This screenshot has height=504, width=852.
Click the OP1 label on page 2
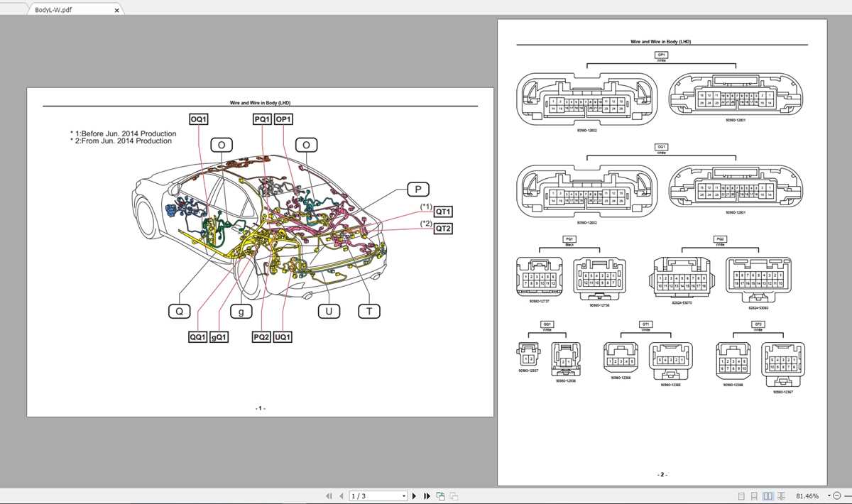661,54
